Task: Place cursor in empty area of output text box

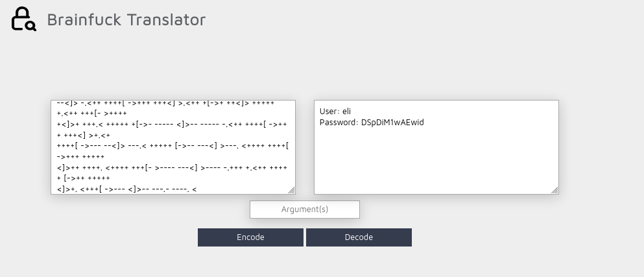Action: point(436,160)
